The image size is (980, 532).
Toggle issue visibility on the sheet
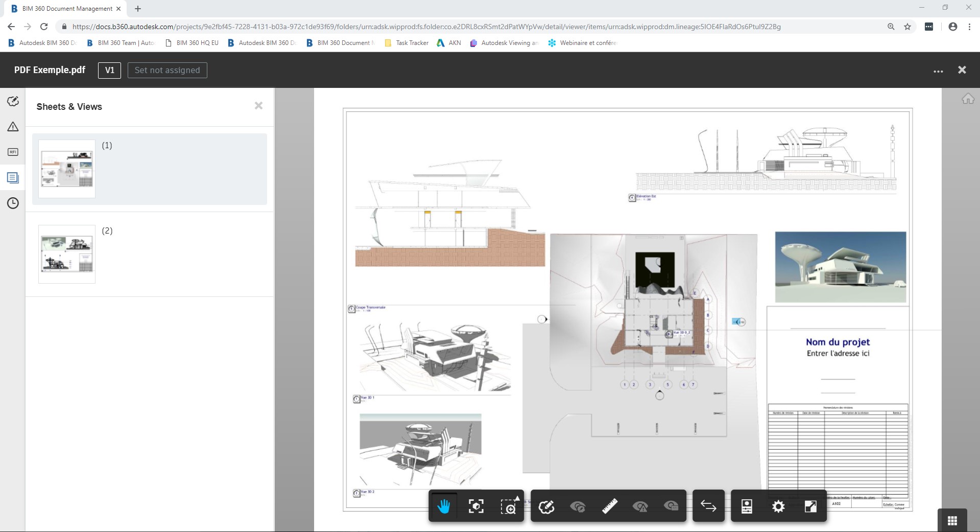tap(641, 506)
